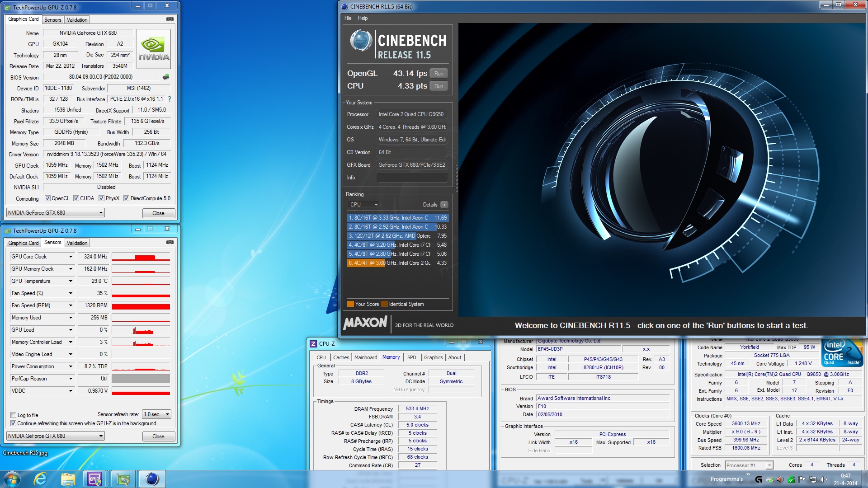Open the Cinebench Ranking CPU dropdown
Viewport: 868px width, 488px height.
[x=363, y=205]
